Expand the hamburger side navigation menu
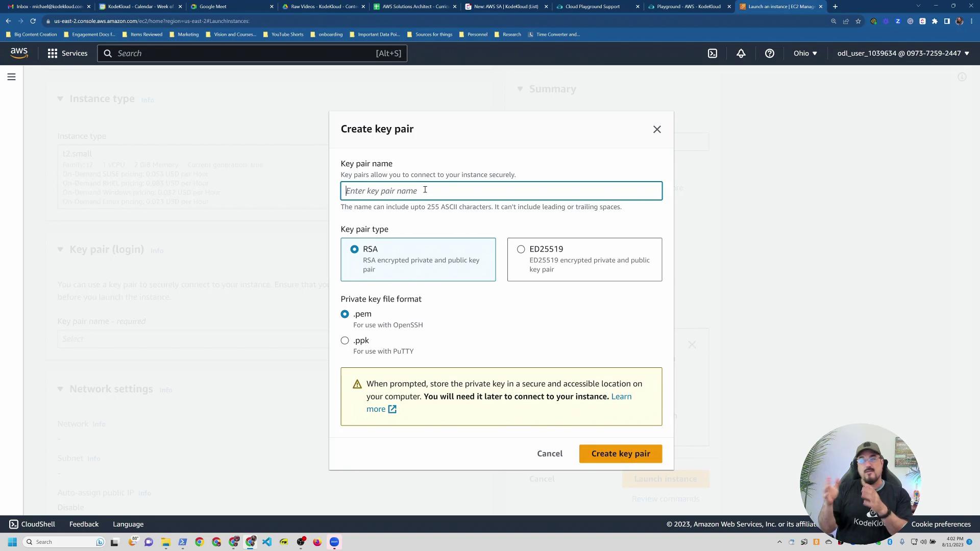The width and height of the screenshot is (980, 551). 11,77
